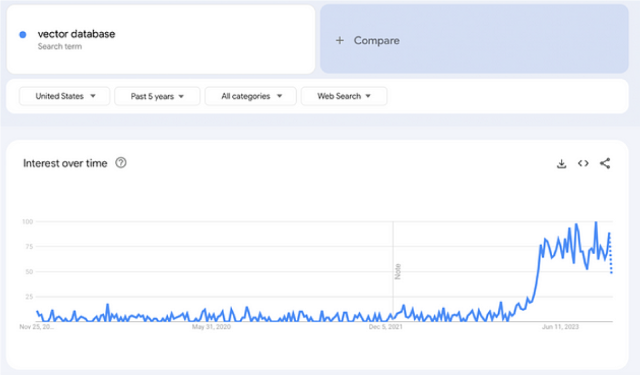The height and width of the screenshot is (375, 640).
Task: Select the Jun 11, 2023 axis label
Action: pos(560,327)
